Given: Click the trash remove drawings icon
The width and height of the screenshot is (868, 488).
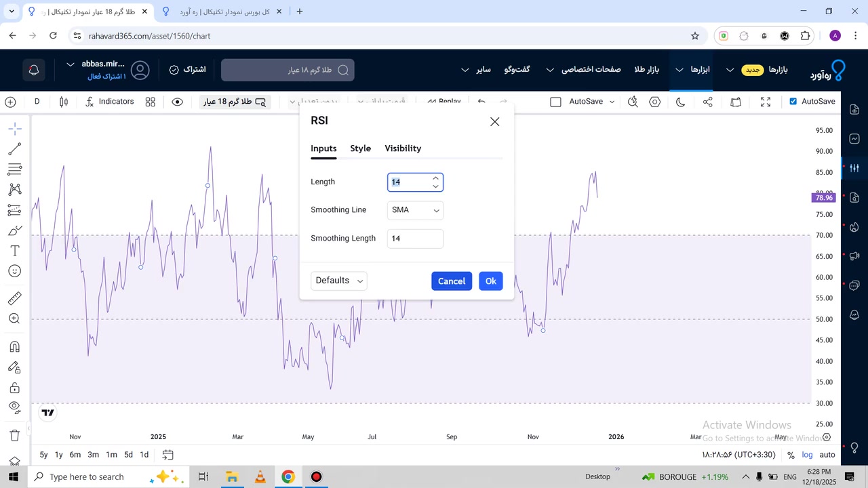Looking at the screenshot, I should click(x=14, y=435).
